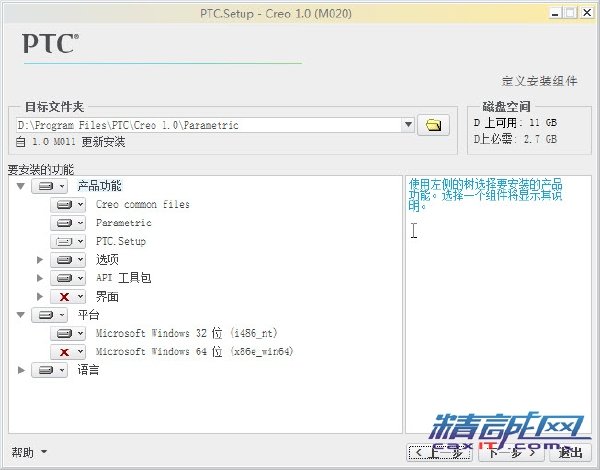Click install-state icon for 语言
Image resolution: width=600 pixels, height=470 pixels.
click(46, 370)
